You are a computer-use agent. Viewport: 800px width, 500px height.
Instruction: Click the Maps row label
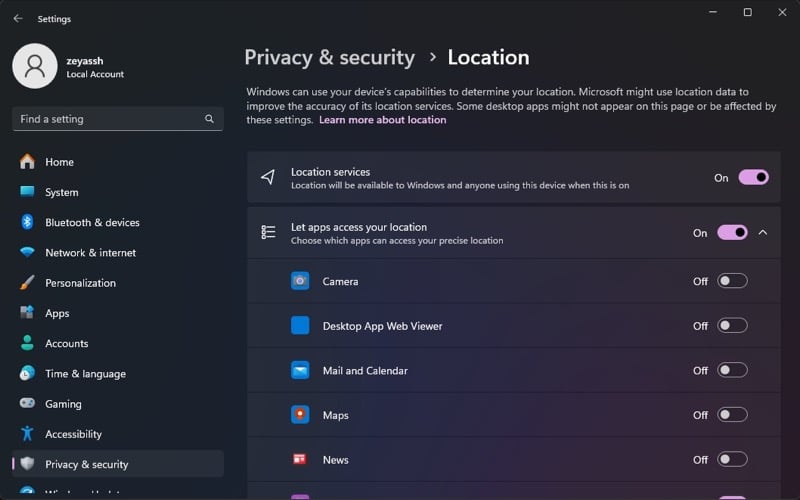336,415
